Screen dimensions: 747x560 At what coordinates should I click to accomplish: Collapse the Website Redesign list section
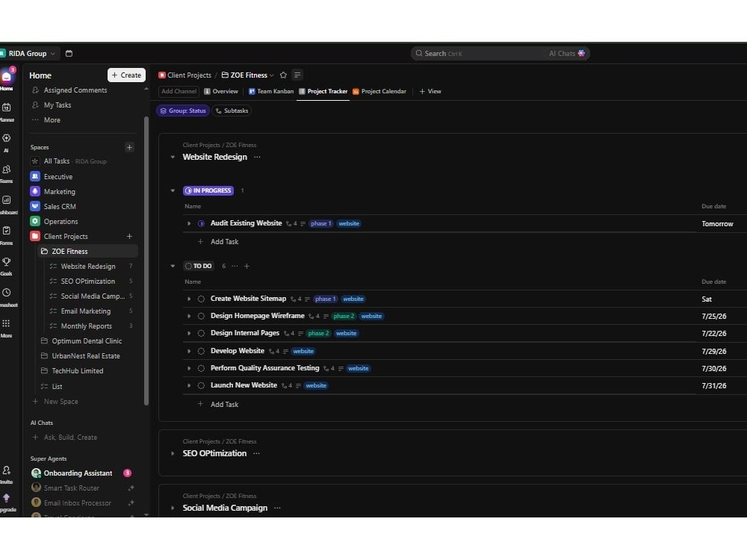(173, 157)
